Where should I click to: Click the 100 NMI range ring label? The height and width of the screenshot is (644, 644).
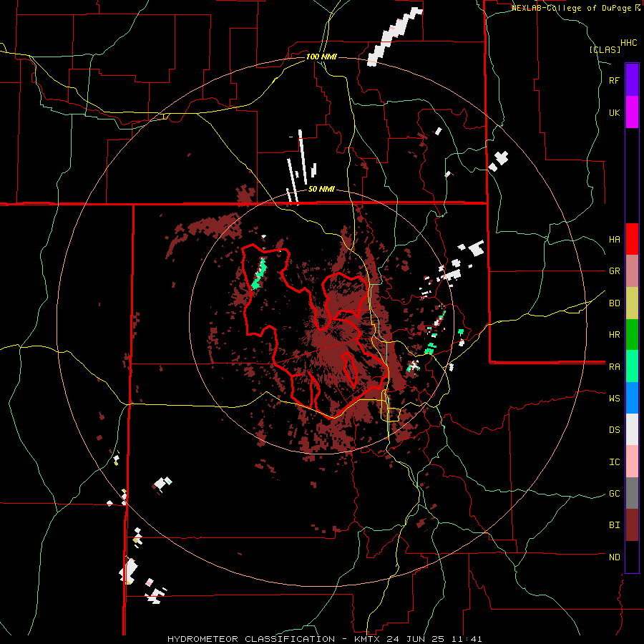point(321,57)
